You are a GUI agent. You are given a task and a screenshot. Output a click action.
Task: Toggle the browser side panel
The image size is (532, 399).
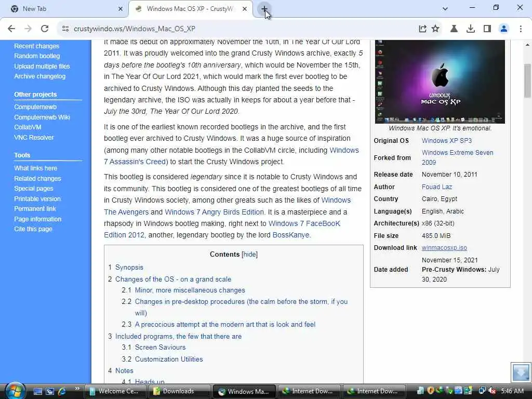coord(487,29)
